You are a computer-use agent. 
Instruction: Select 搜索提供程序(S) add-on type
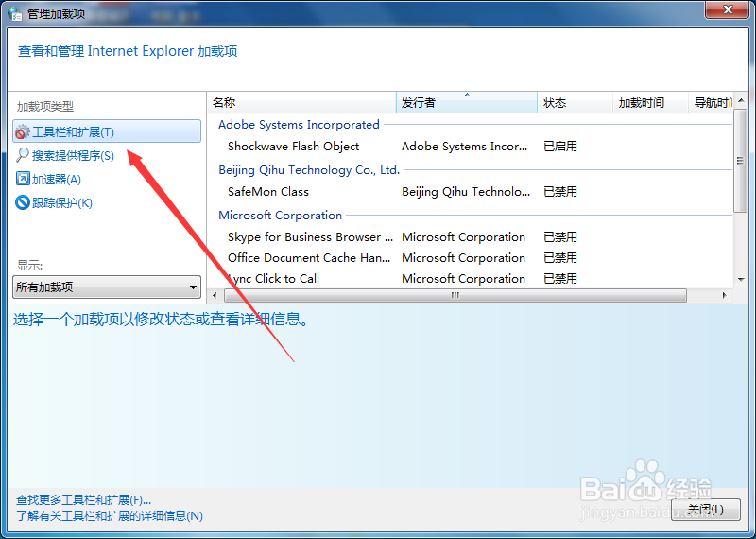coord(73,155)
